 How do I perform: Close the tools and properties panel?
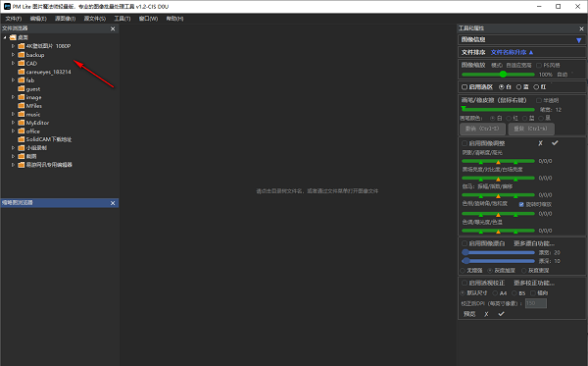(x=581, y=28)
